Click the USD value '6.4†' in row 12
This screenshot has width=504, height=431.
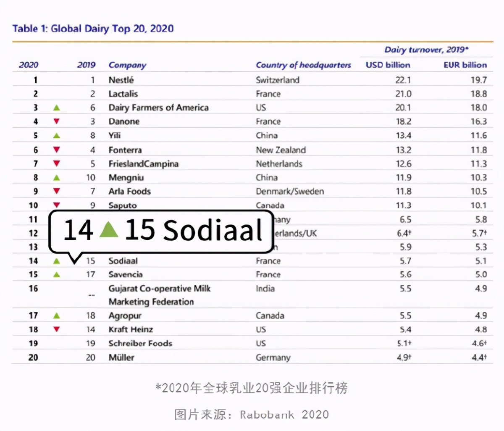(x=404, y=233)
